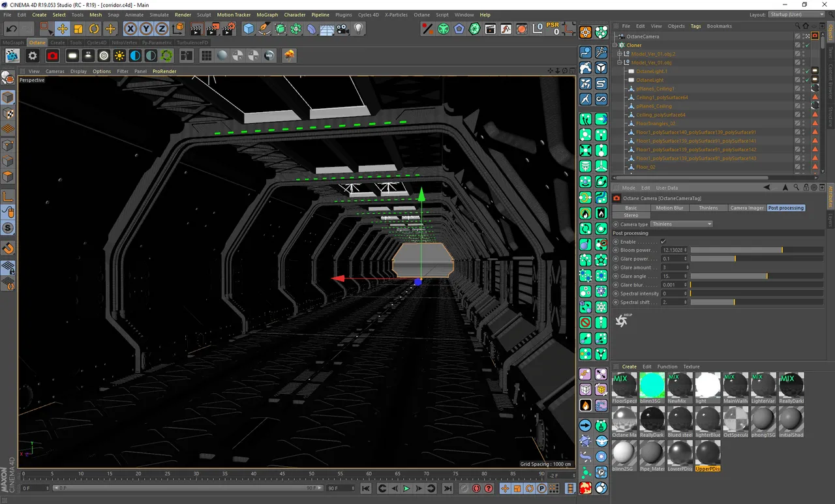The image size is (835, 504).
Task: Click the Enable Snap S icon
Action: click(x=8, y=228)
